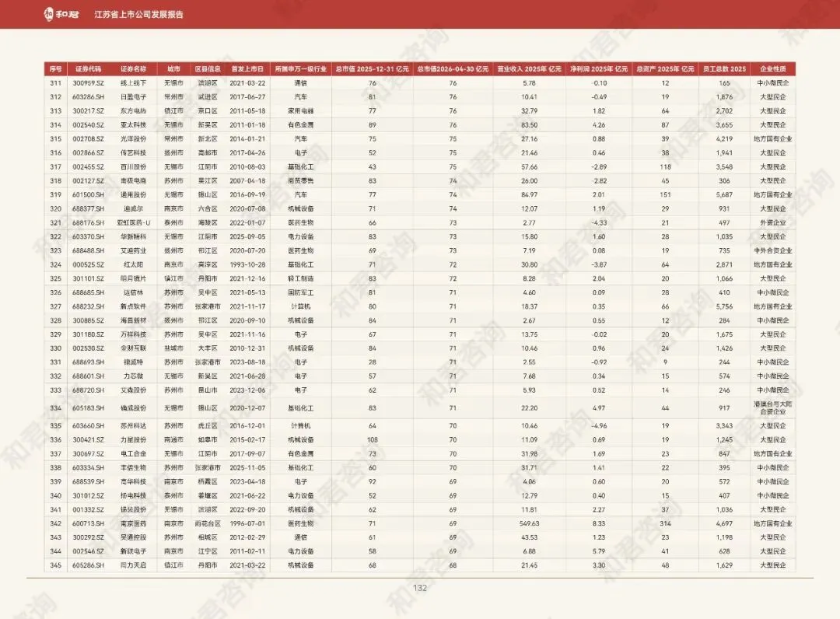Click the net profit value -4.33
Viewport: 840px width, 619px height.
[599, 222]
